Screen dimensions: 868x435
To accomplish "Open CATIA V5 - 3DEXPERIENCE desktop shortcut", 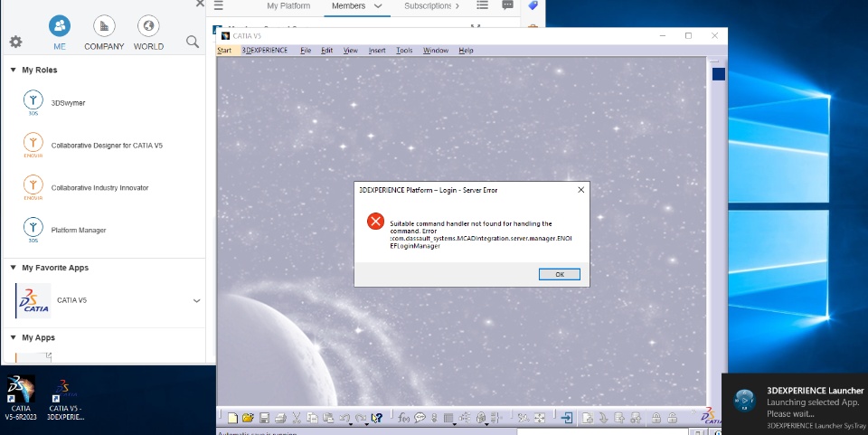I will pos(65,400).
